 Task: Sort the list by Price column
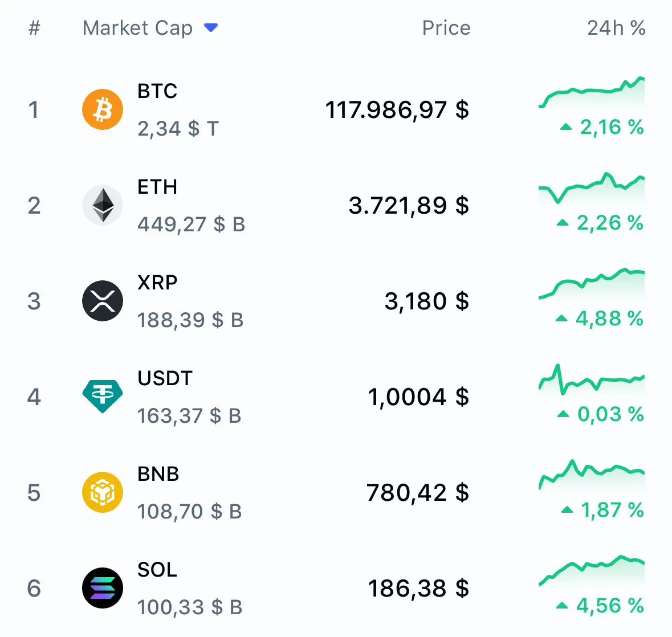click(446, 28)
